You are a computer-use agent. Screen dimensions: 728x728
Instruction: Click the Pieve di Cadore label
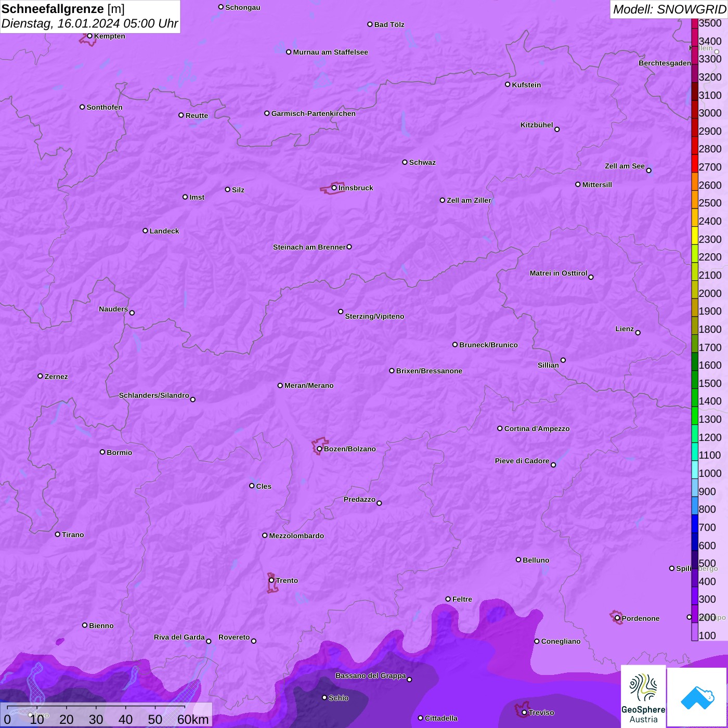(x=522, y=461)
